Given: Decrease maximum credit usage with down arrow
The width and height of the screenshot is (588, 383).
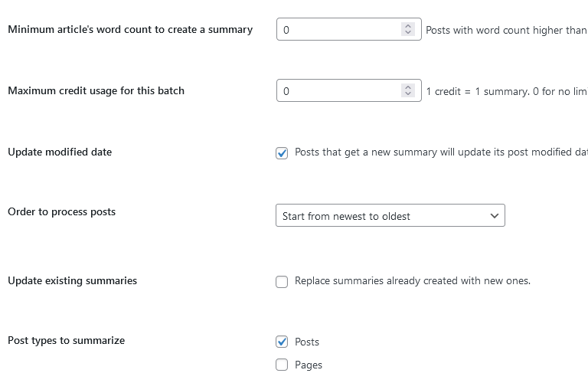Looking at the screenshot, I should [408, 93].
